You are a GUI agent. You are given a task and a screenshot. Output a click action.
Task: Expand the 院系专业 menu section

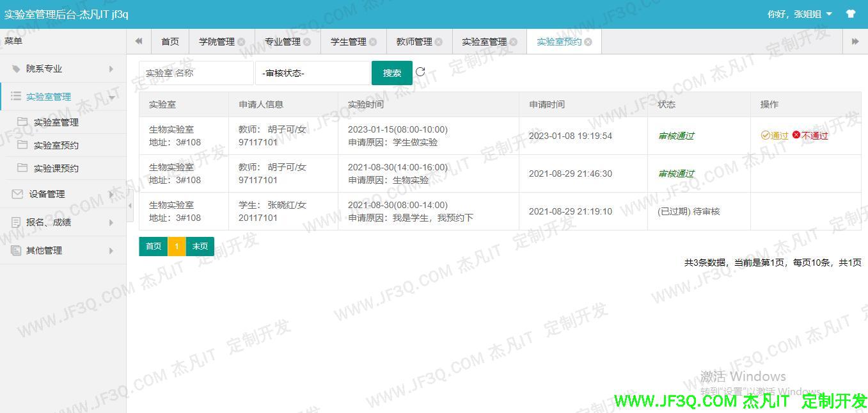pos(63,69)
